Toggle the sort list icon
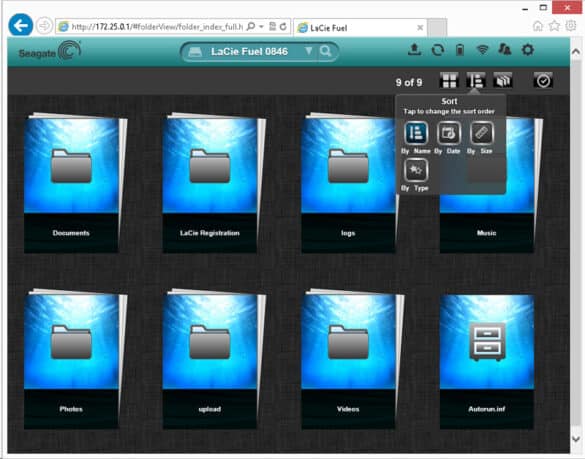Viewport: 585px width, 459px height. coord(476,80)
